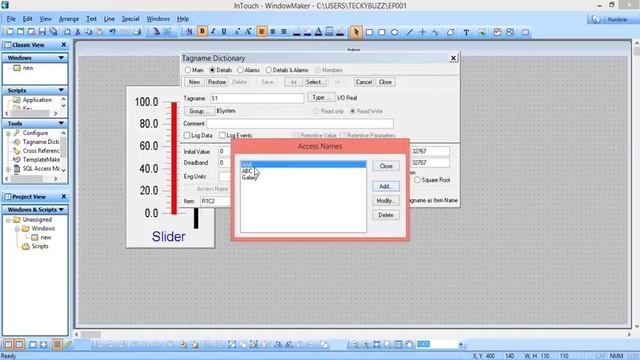Open the Special menu
Image resolution: width=640 pixels, height=360 pixels.
click(x=131, y=19)
